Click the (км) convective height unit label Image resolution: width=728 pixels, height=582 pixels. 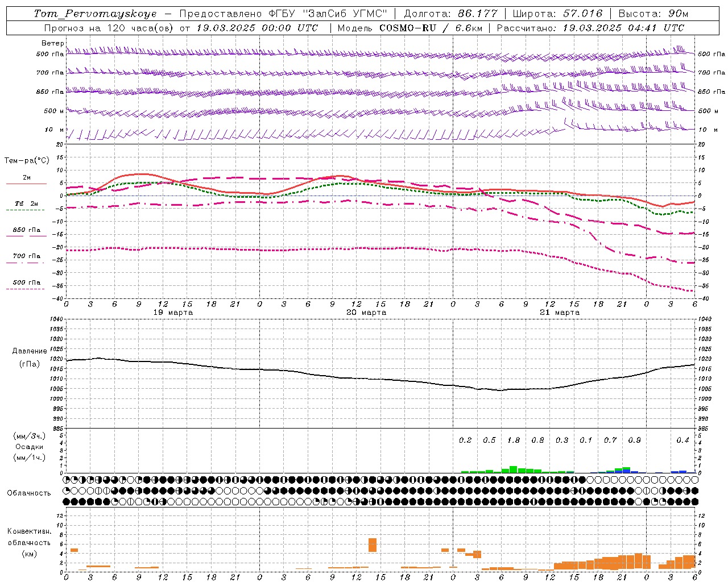pyautogui.click(x=29, y=554)
